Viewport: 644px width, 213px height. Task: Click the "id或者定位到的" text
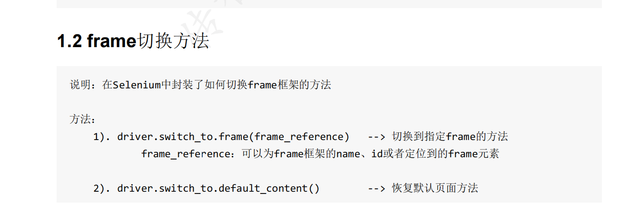pos(410,154)
